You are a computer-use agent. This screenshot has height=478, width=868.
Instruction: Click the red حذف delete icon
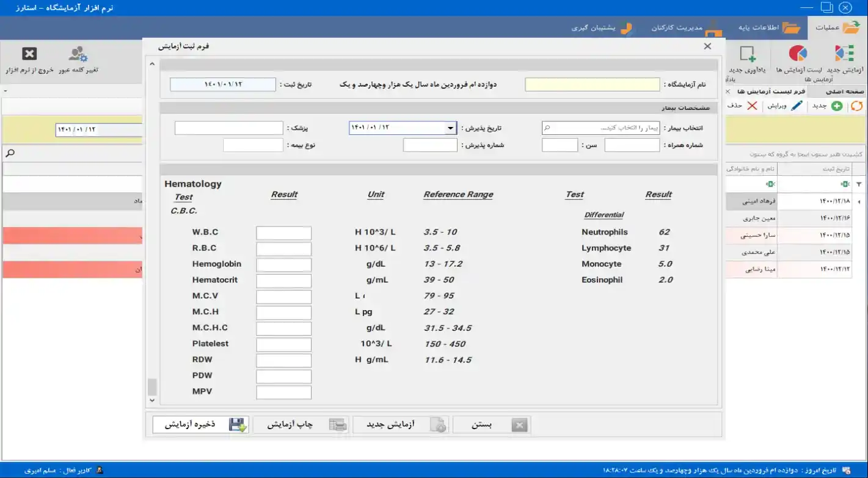(x=752, y=106)
